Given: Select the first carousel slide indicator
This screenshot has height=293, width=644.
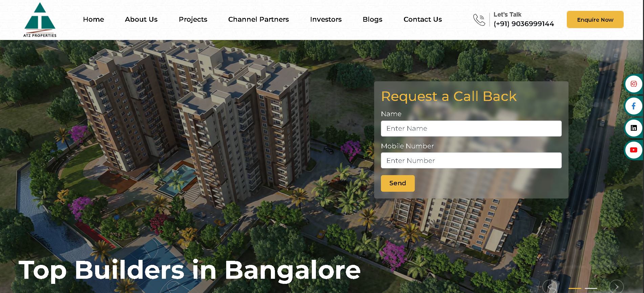Looking at the screenshot, I should click(x=575, y=288).
